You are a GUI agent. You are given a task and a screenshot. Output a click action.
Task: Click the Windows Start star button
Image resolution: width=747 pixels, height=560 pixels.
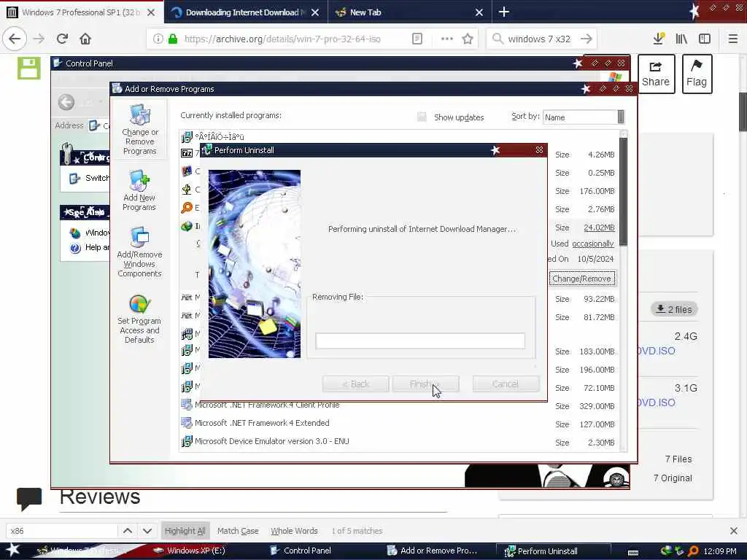(x=13, y=550)
